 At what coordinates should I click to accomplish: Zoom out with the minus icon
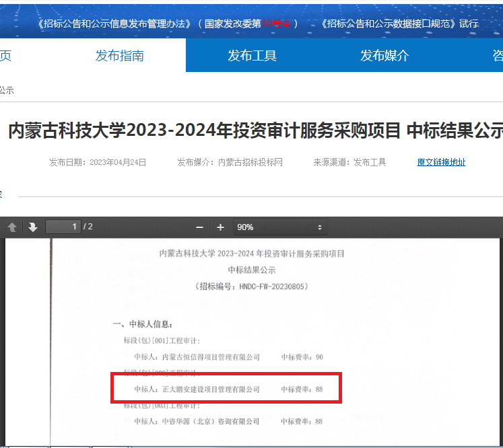coord(199,227)
